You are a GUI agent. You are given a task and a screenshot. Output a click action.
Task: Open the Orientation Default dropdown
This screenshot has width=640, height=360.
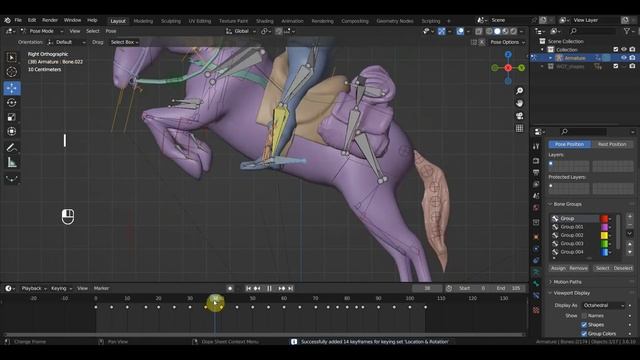(67, 42)
